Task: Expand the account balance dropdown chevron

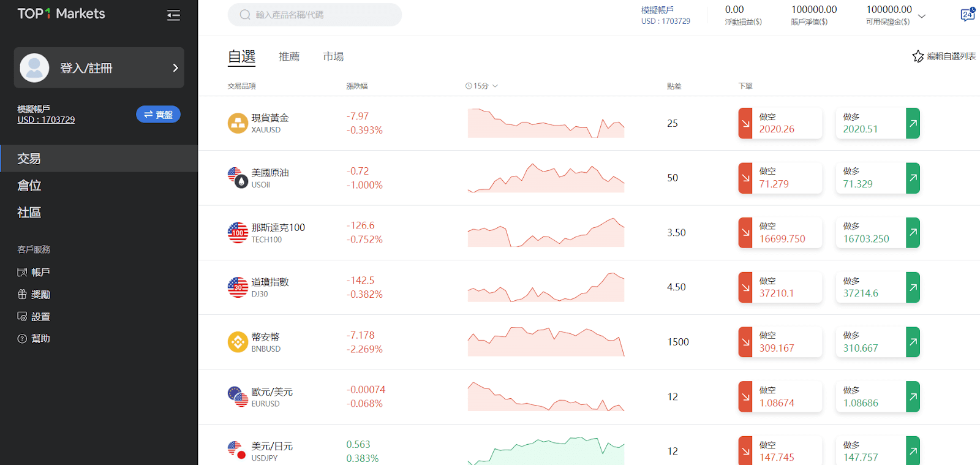Action: pyautogui.click(x=922, y=17)
